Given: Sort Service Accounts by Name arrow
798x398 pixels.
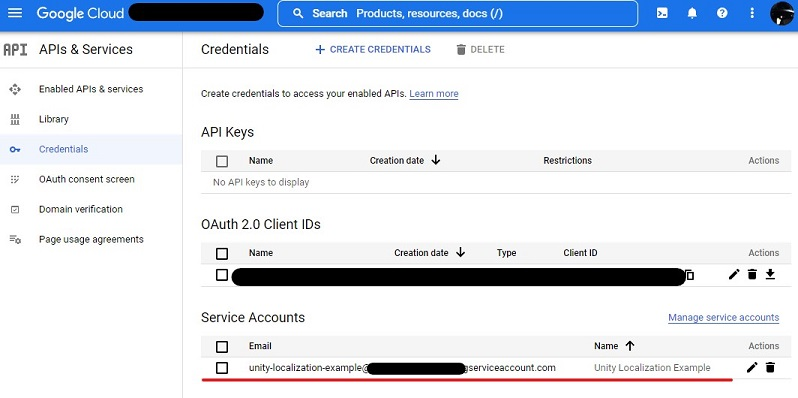Looking at the screenshot, I should (x=630, y=346).
